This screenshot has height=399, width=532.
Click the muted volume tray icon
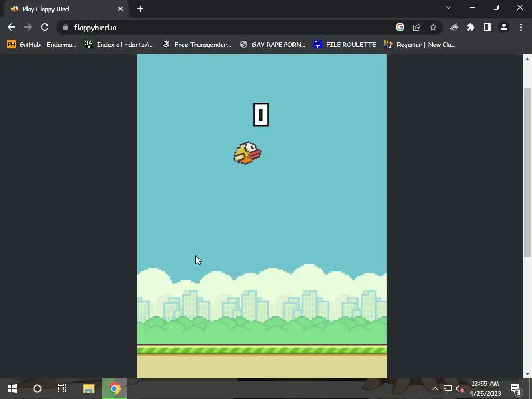[x=460, y=389]
